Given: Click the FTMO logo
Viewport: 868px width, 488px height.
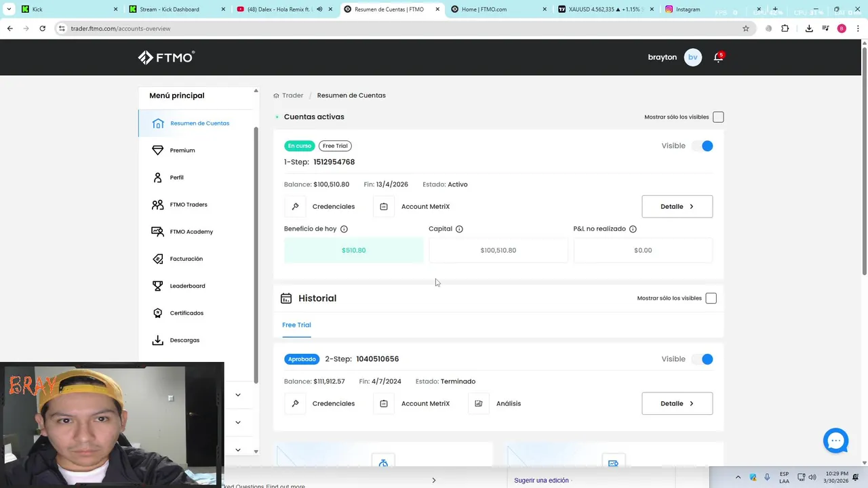Looking at the screenshot, I should tap(166, 58).
